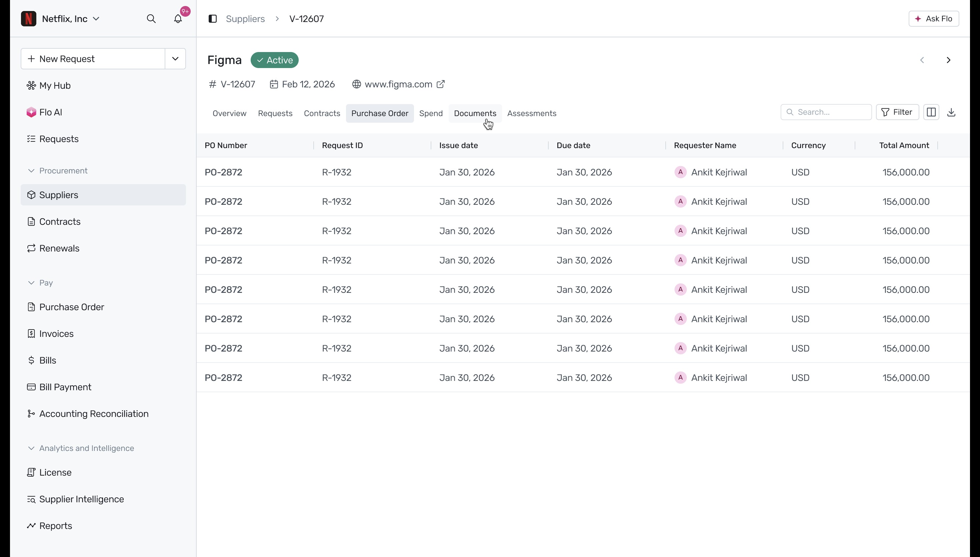Collapse the Procurement section
The image size is (980, 557).
58,171
